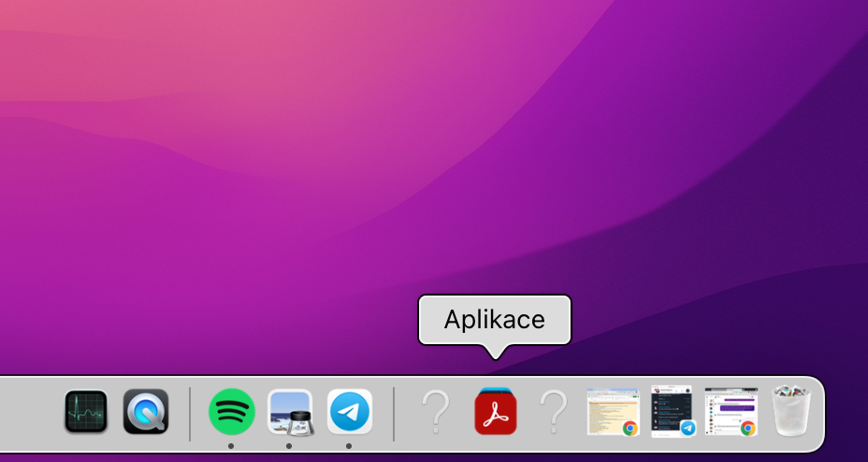
Task: Open Spotify from the Dock
Action: 231,411
